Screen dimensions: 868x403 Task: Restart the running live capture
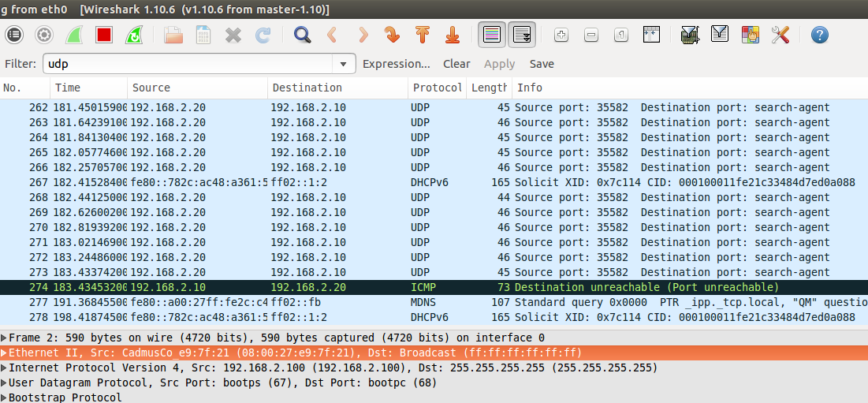coord(134,35)
